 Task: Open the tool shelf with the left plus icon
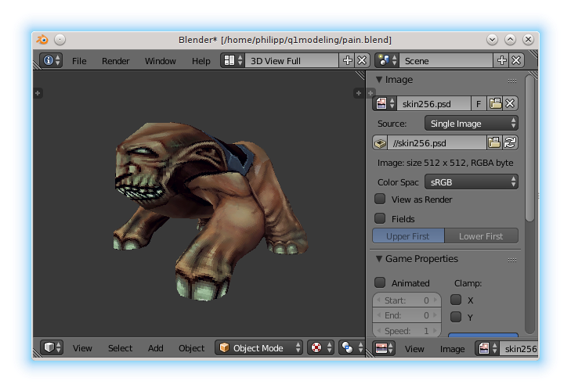tap(38, 93)
